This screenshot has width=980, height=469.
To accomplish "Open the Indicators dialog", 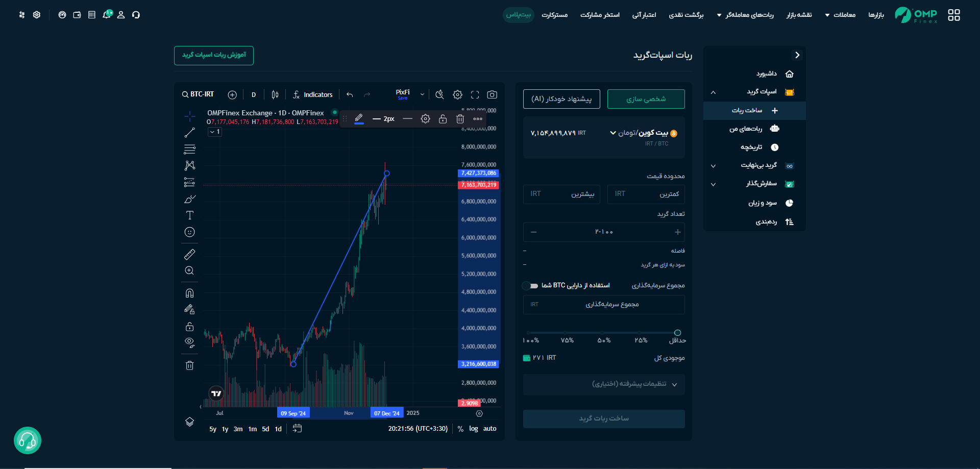I will [313, 94].
